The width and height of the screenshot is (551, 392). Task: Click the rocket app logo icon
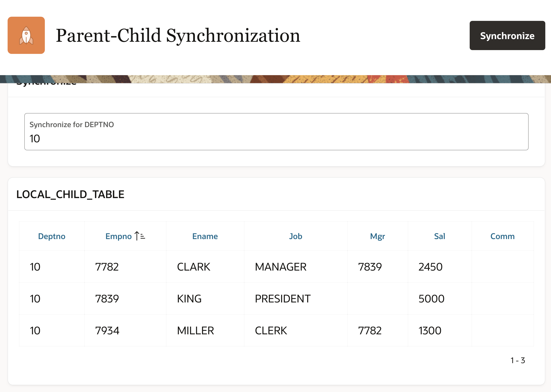(x=26, y=35)
